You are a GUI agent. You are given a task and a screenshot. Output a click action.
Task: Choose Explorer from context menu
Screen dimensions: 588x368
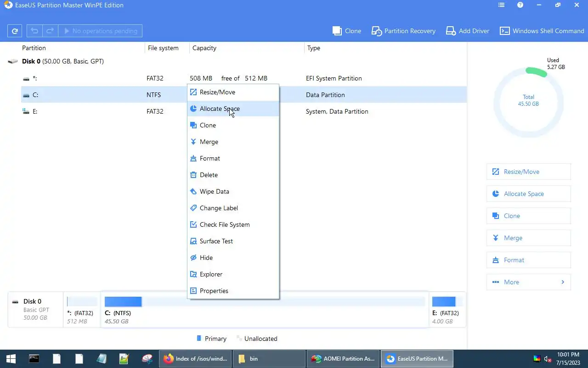pyautogui.click(x=233, y=274)
